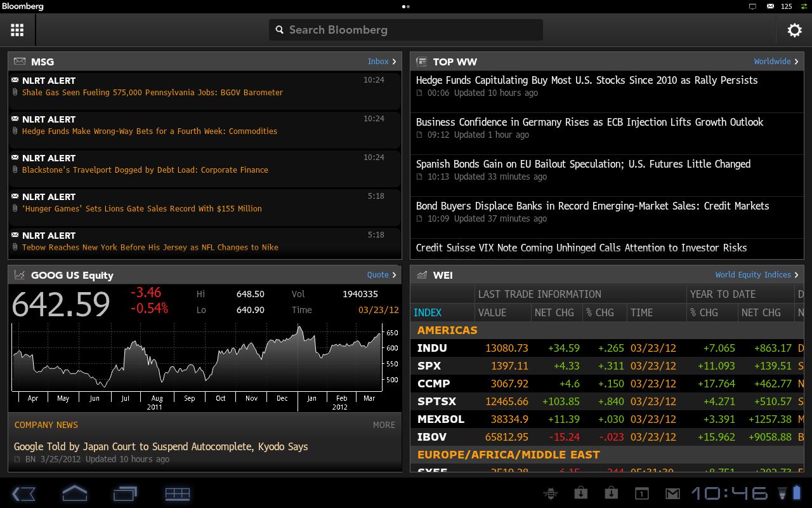
Task: Click attachment icon beside Shale Gas alert
Action: 15,93
